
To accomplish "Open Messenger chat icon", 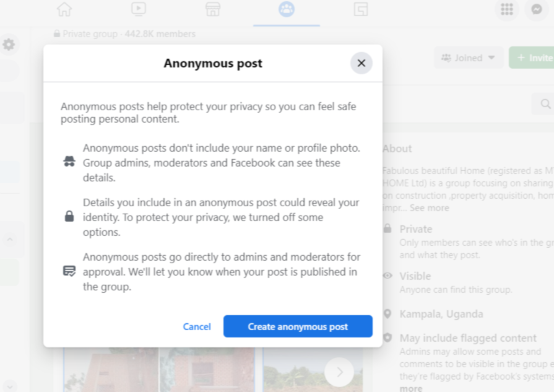I will tap(536, 9).
